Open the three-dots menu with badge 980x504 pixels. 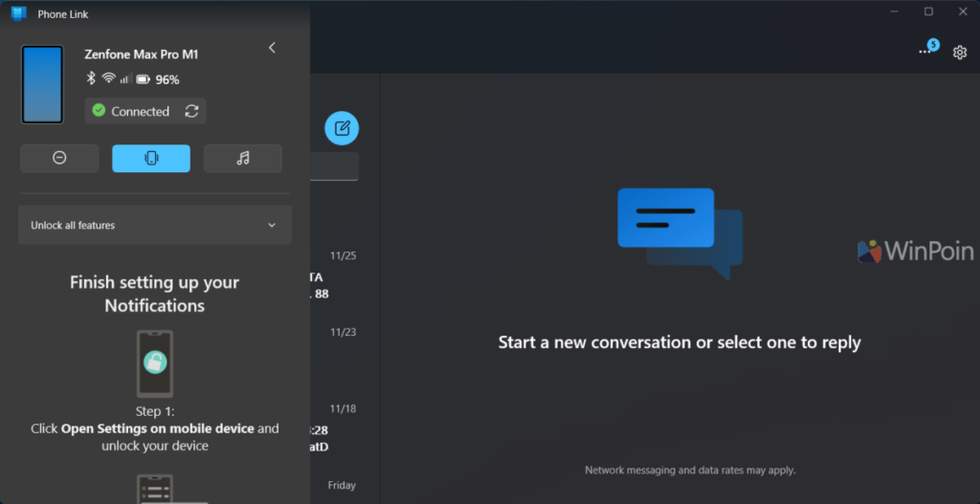(925, 51)
